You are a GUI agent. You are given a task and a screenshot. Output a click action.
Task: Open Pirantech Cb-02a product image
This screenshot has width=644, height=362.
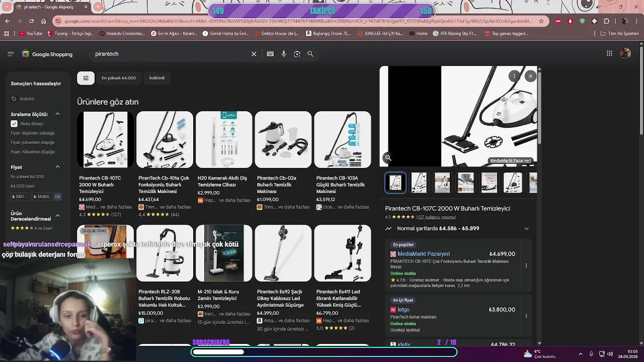click(x=283, y=139)
